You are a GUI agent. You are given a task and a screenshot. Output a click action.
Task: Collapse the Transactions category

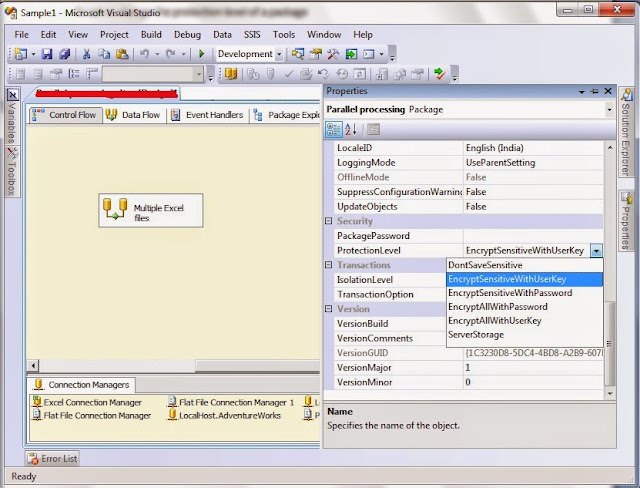tap(329, 265)
